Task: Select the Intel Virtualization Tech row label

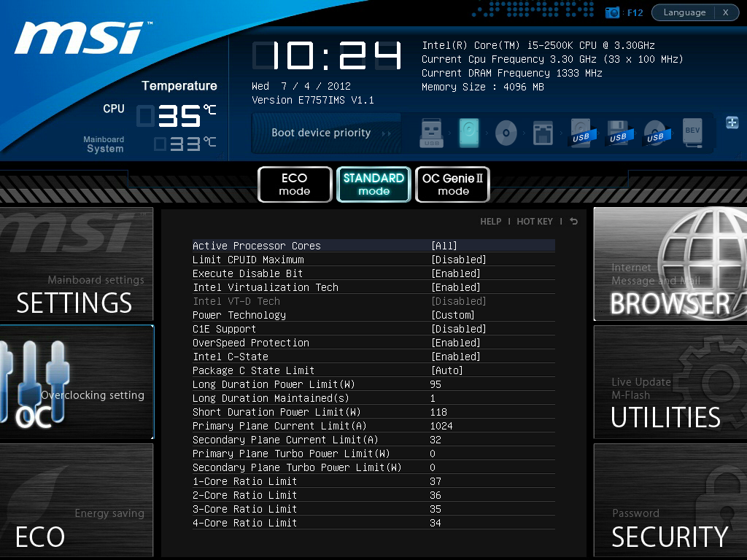Action: 266,287
